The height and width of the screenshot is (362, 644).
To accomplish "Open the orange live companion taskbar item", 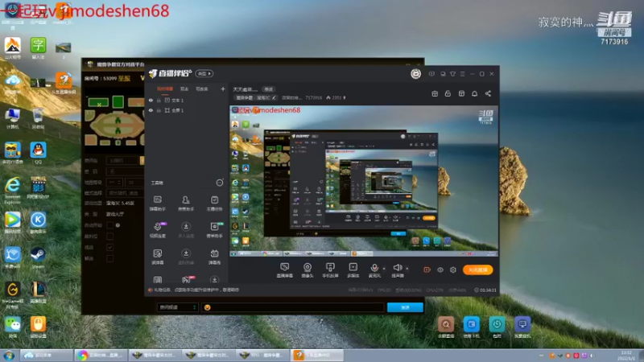I will (317, 356).
